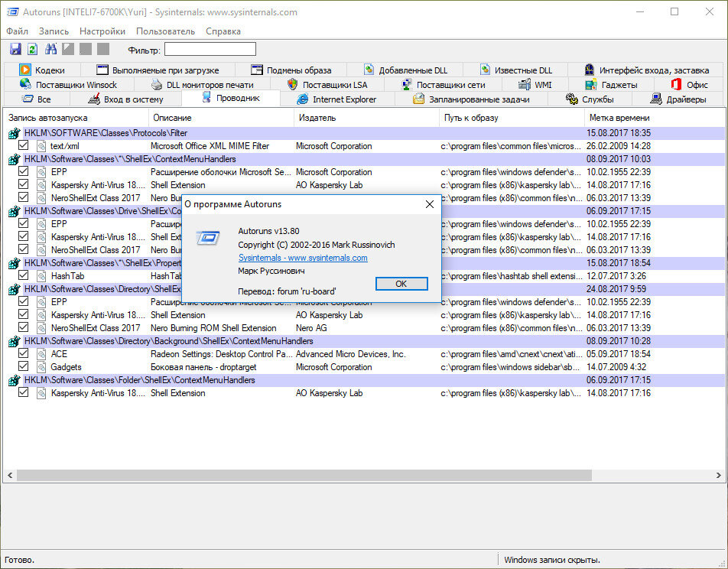Uncheck EPP under *\ShellEx\ContextMenuHandlers
This screenshot has width=728, height=569.
(23, 171)
